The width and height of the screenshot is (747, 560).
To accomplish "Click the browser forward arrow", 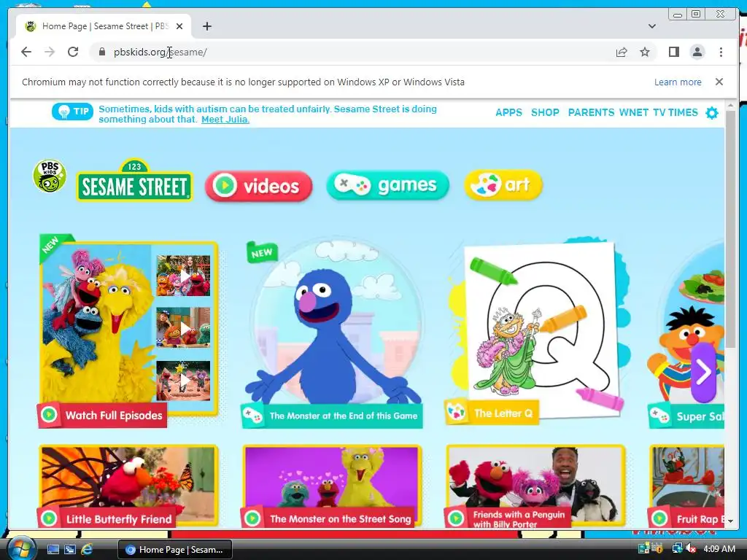I will coord(50,52).
